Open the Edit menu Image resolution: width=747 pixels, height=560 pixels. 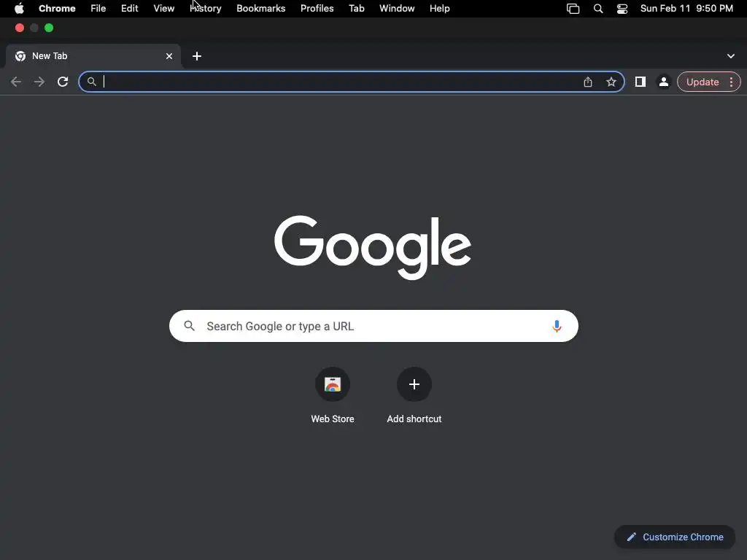point(130,9)
